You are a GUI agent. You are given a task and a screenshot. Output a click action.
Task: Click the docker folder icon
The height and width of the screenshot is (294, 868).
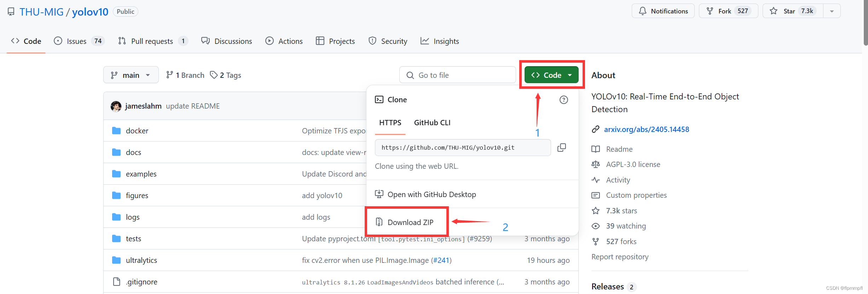[x=116, y=131]
